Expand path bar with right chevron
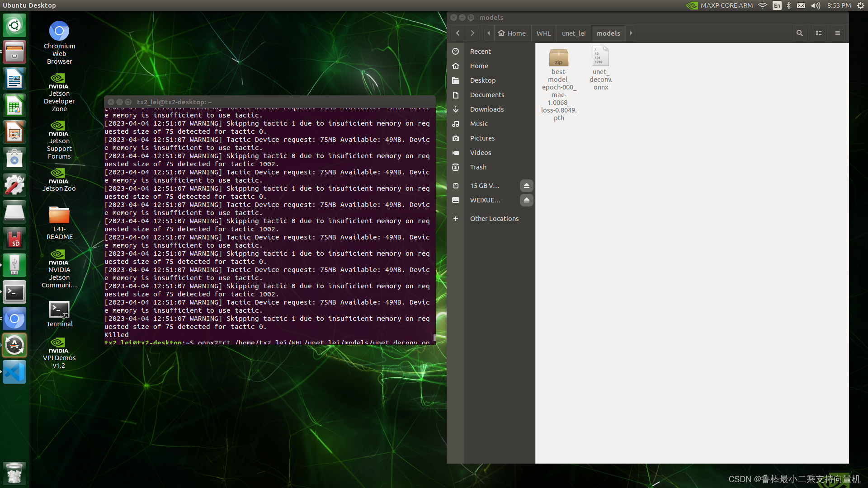 pyautogui.click(x=631, y=33)
